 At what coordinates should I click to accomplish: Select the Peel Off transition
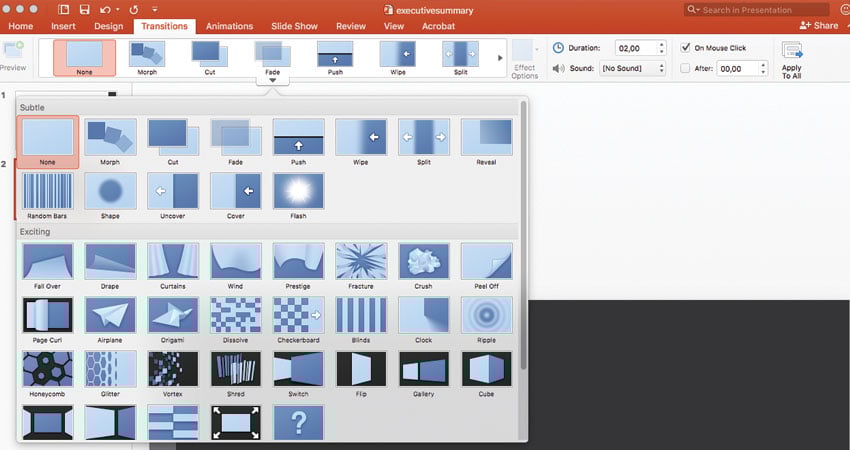486,266
